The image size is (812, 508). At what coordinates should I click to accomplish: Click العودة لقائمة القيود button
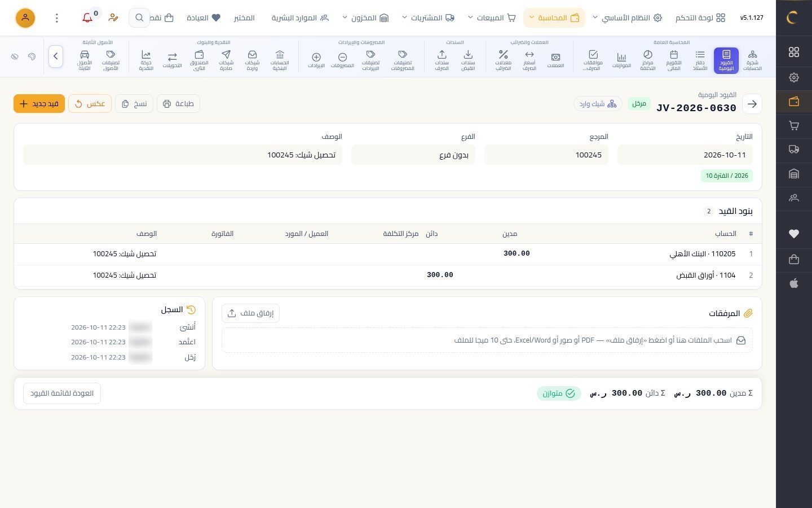pyautogui.click(x=62, y=393)
